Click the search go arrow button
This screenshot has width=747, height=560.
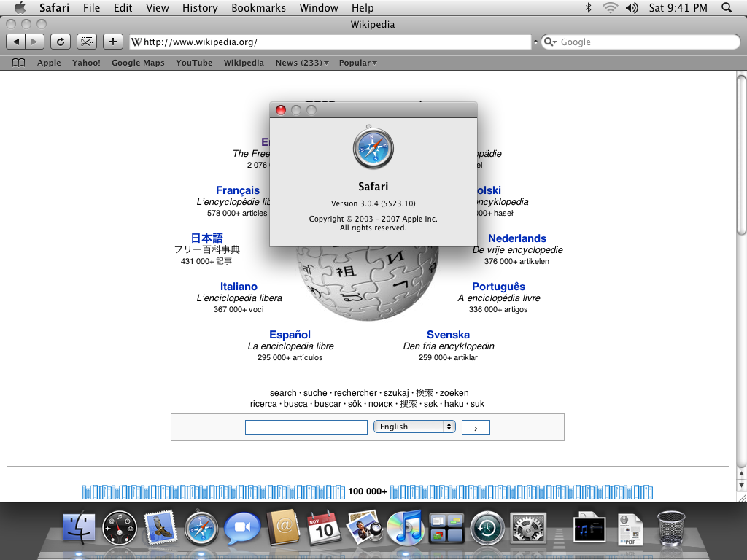pos(476,427)
